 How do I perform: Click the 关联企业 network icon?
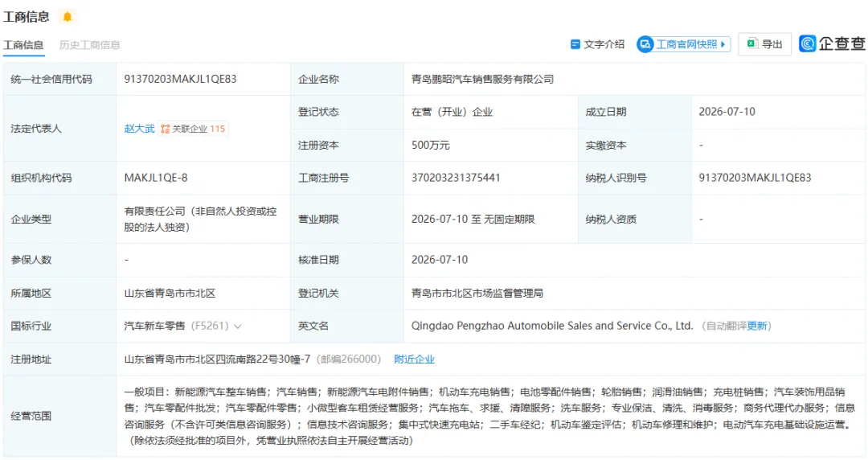click(165, 129)
